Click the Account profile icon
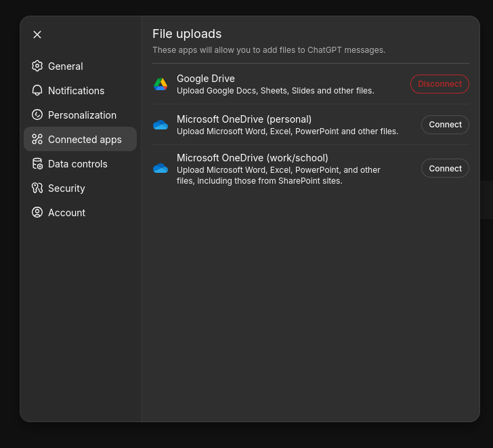493x448 pixels. (x=37, y=212)
